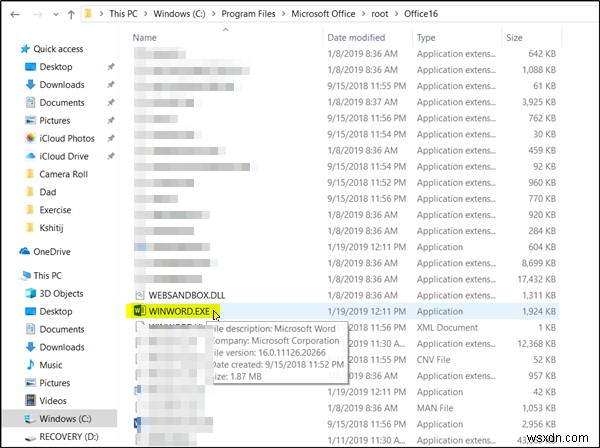The image size is (600, 448).
Task: Sort by Date modified column
Action: tap(356, 37)
